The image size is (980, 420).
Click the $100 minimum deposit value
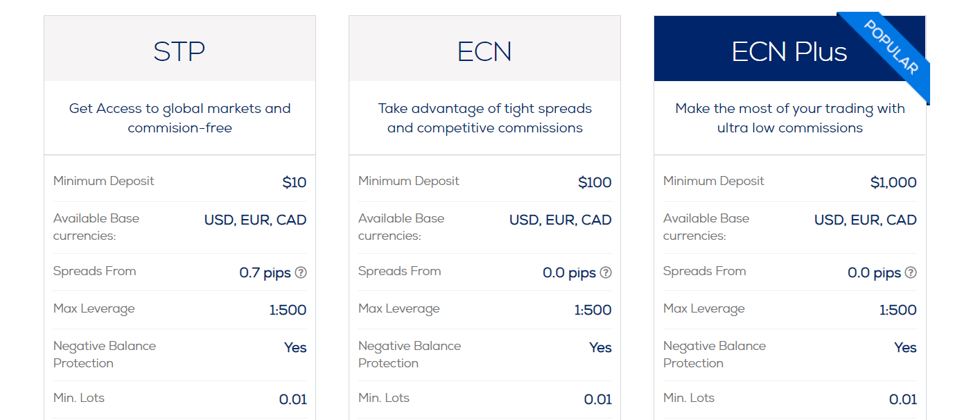pyautogui.click(x=595, y=182)
